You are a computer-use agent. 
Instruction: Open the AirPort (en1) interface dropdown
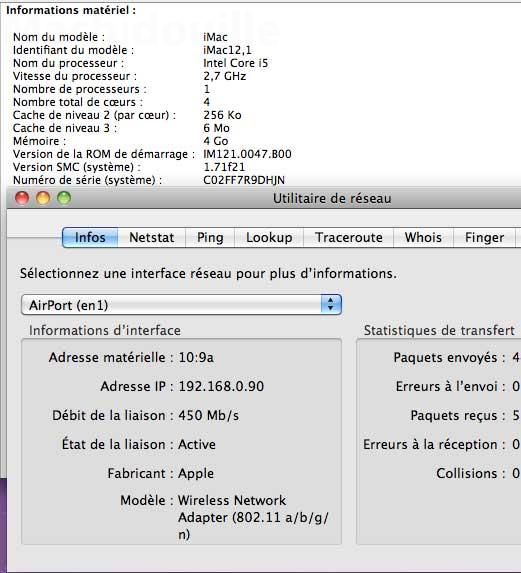(182, 305)
